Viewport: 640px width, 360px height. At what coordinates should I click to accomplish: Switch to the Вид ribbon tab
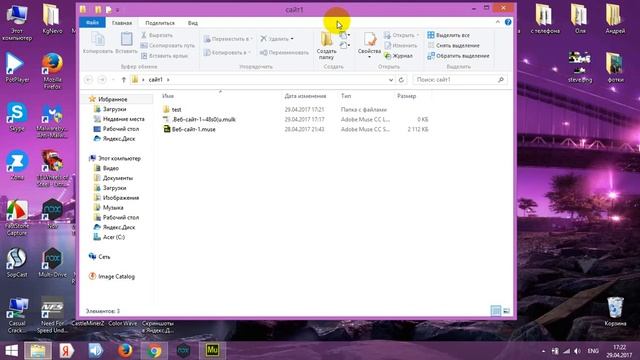coord(193,23)
